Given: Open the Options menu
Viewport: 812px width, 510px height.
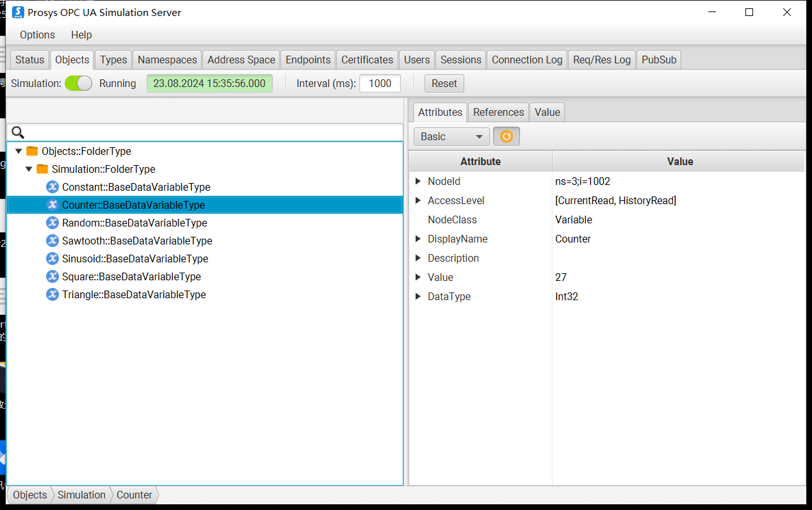Looking at the screenshot, I should (37, 35).
